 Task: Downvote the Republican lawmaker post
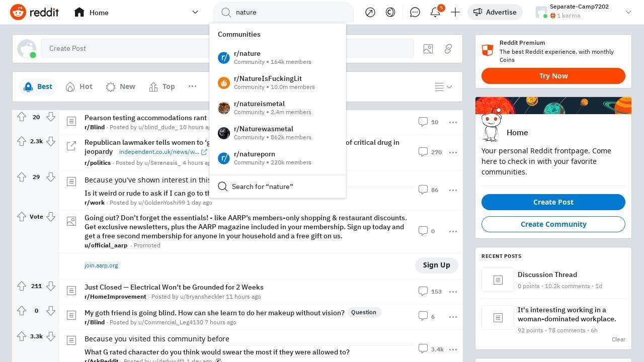pyautogui.click(x=51, y=141)
